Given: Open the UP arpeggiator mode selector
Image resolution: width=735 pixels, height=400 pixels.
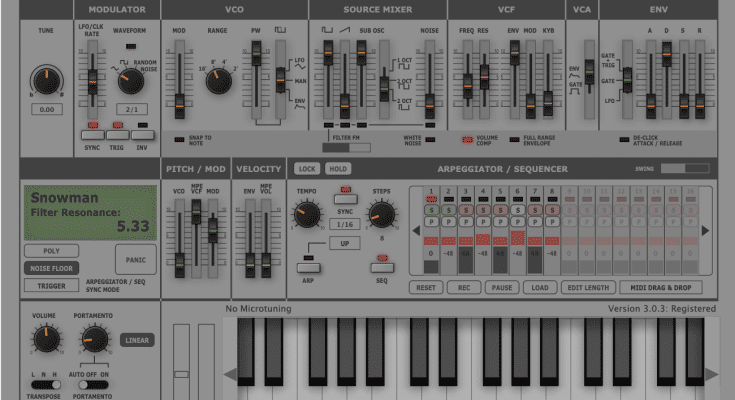Looking at the screenshot, I should 346,243.
